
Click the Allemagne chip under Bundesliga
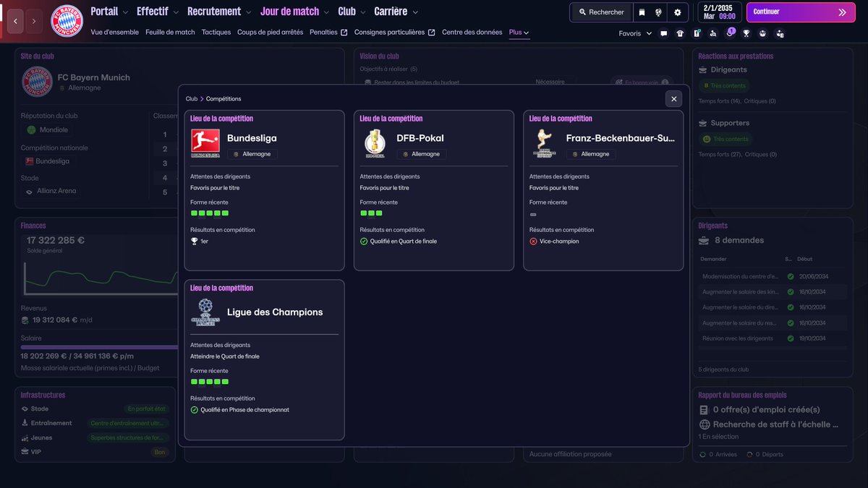pyautogui.click(x=252, y=154)
